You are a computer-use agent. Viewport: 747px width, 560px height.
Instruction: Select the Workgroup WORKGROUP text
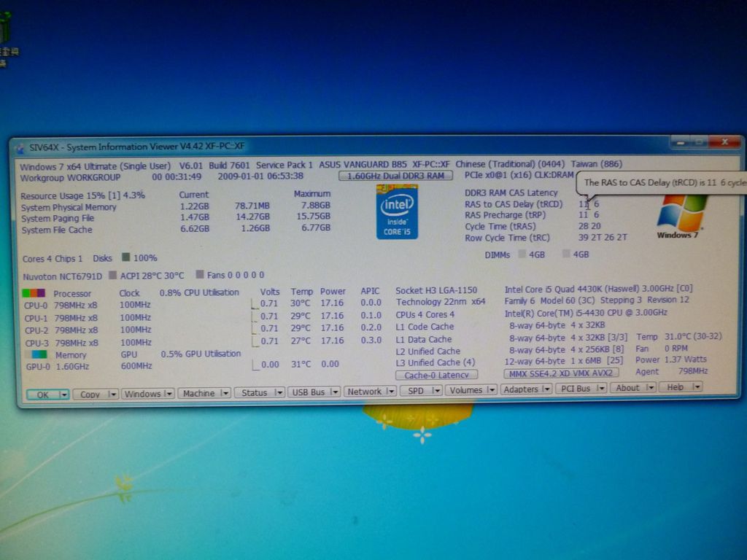click(x=70, y=178)
